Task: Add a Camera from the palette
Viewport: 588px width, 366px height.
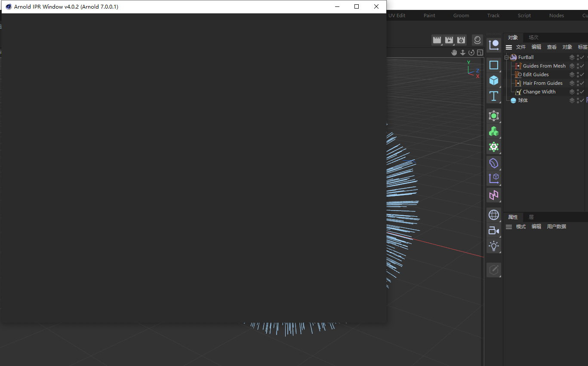Action: pyautogui.click(x=494, y=231)
